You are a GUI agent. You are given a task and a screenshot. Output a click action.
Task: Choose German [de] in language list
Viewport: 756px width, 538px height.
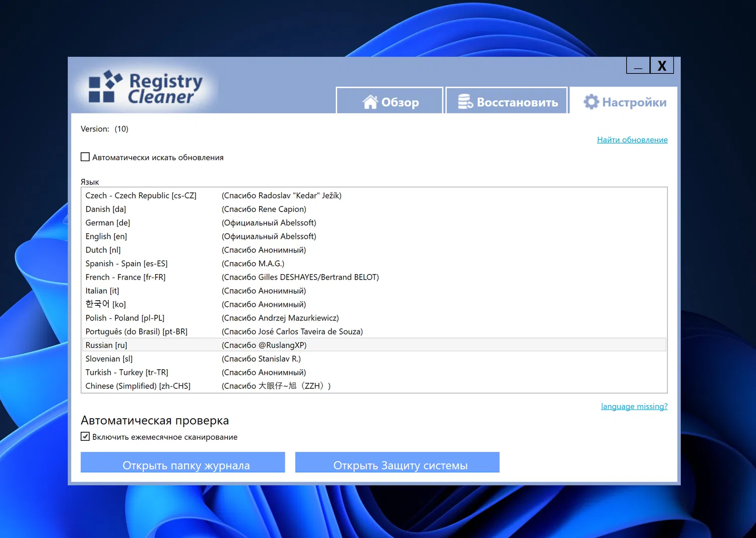tap(374, 223)
